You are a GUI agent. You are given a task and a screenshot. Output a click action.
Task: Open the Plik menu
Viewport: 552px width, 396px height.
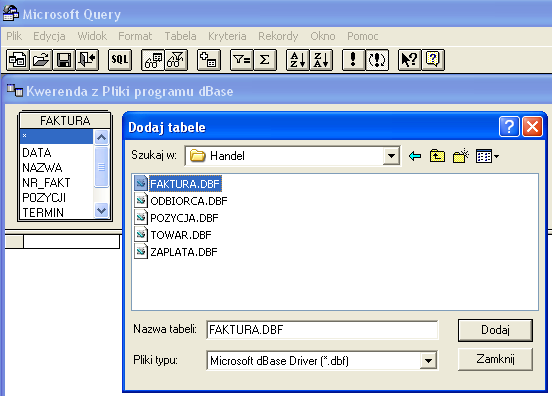point(14,36)
